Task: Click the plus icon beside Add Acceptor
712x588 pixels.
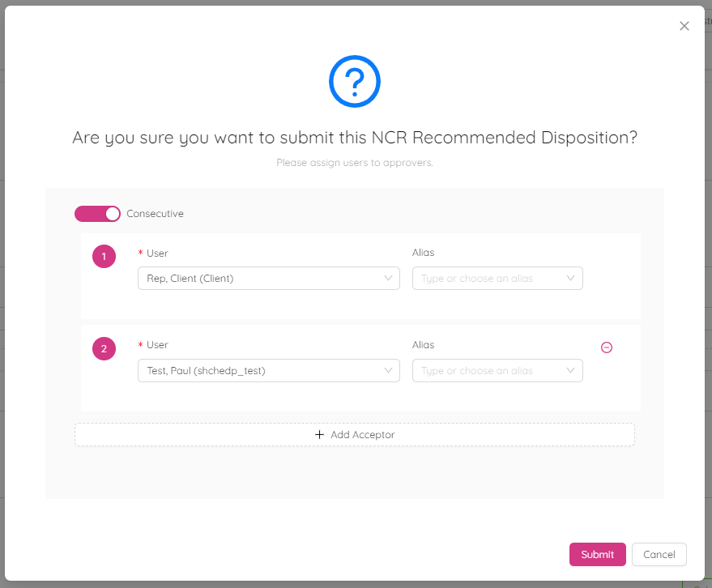Action: (320, 434)
